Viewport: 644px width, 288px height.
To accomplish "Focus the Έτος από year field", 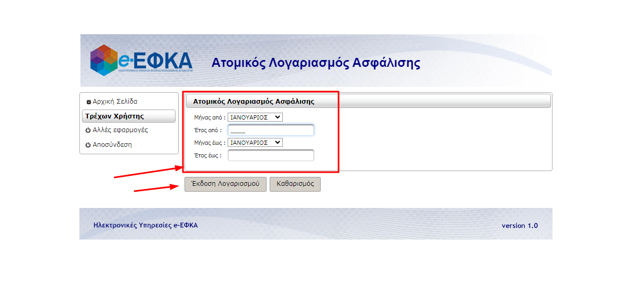I will coord(271,130).
